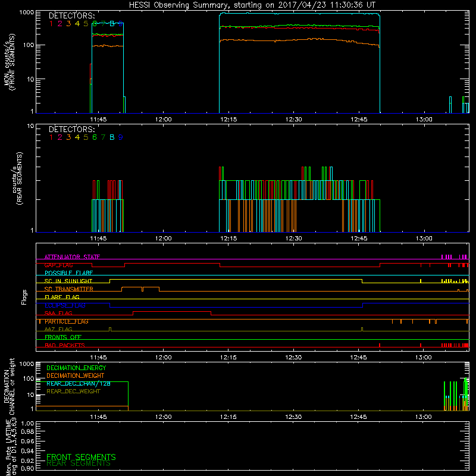Click the Mon. Rate LIVETIME axis title
Image resolution: width=476 pixels, height=476 pixels.
click(11, 447)
